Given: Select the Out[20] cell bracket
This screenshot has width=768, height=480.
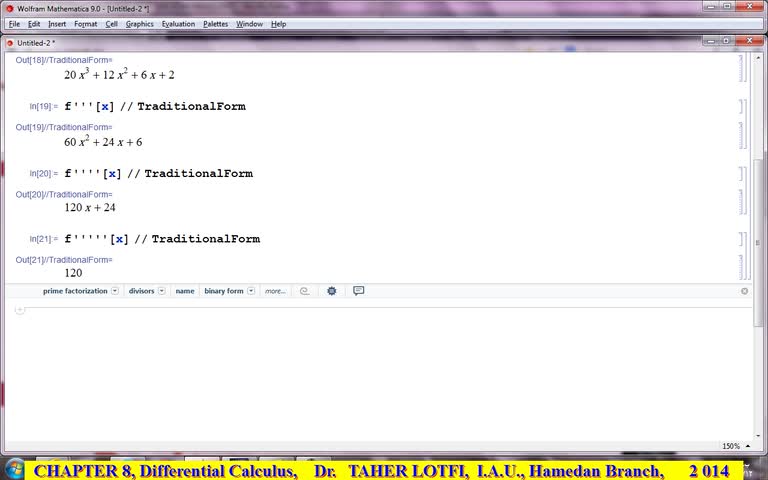Looking at the screenshot, I should pos(741,202).
